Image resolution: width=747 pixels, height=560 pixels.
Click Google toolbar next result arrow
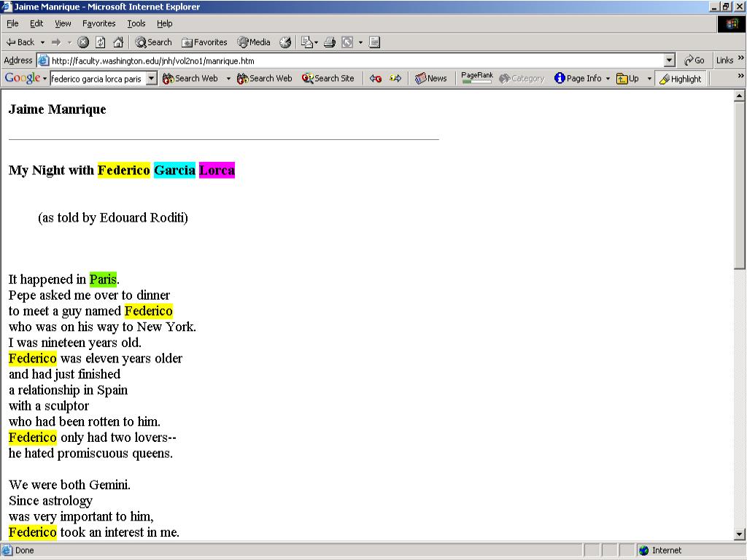[x=395, y=79]
